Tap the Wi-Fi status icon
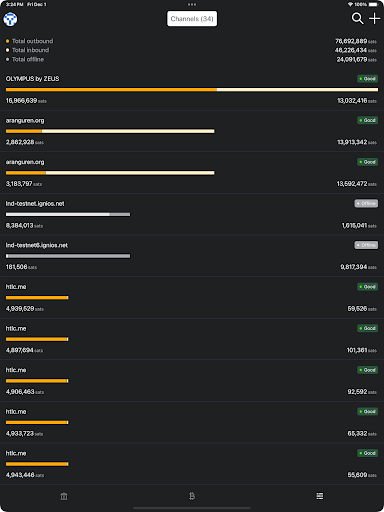The height and width of the screenshot is (512, 384). point(350,4)
